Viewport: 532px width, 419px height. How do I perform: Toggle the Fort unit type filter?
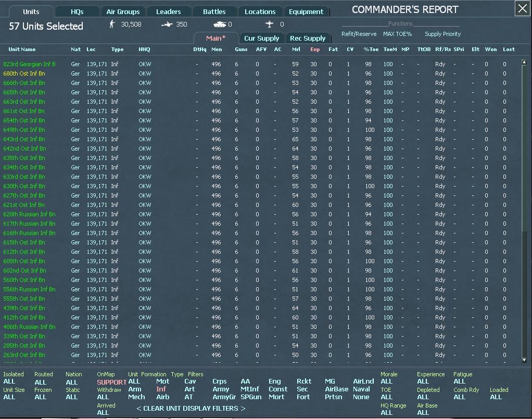[303, 397]
